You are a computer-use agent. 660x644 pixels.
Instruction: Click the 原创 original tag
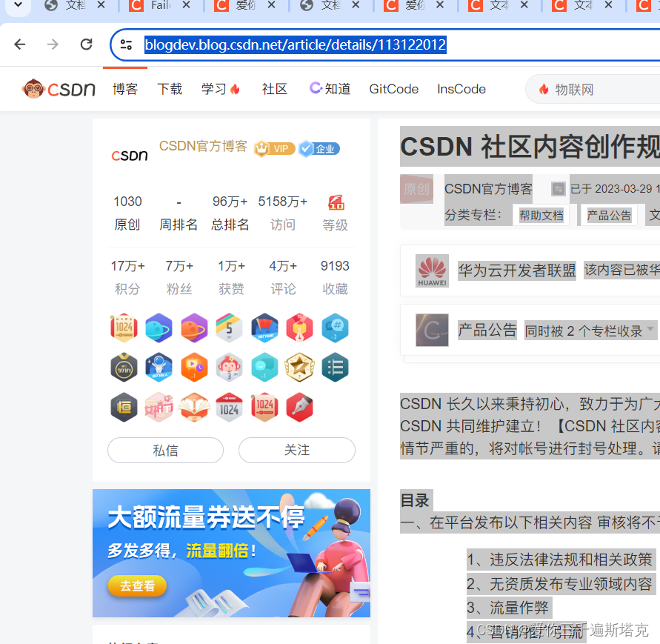[x=416, y=189]
